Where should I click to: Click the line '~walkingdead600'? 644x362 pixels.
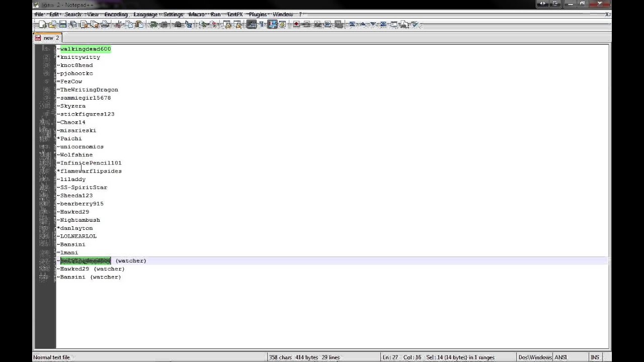pyautogui.click(x=84, y=49)
